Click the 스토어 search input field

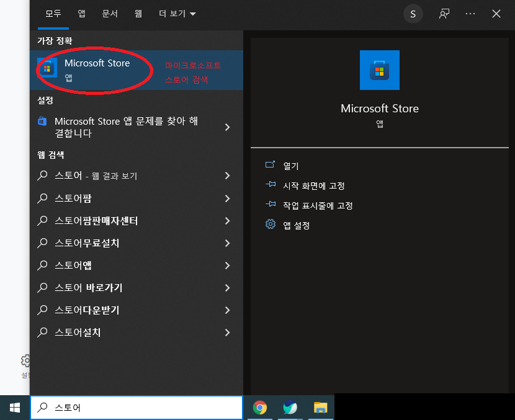pyautogui.click(x=137, y=408)
